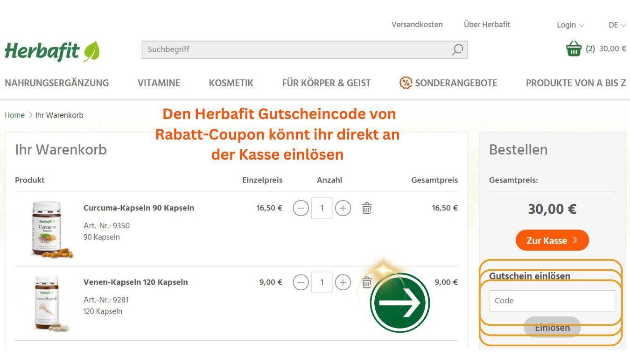The image size is (630, 364).
Task: Expand the Login dropdown
Action: pos(570,25)
